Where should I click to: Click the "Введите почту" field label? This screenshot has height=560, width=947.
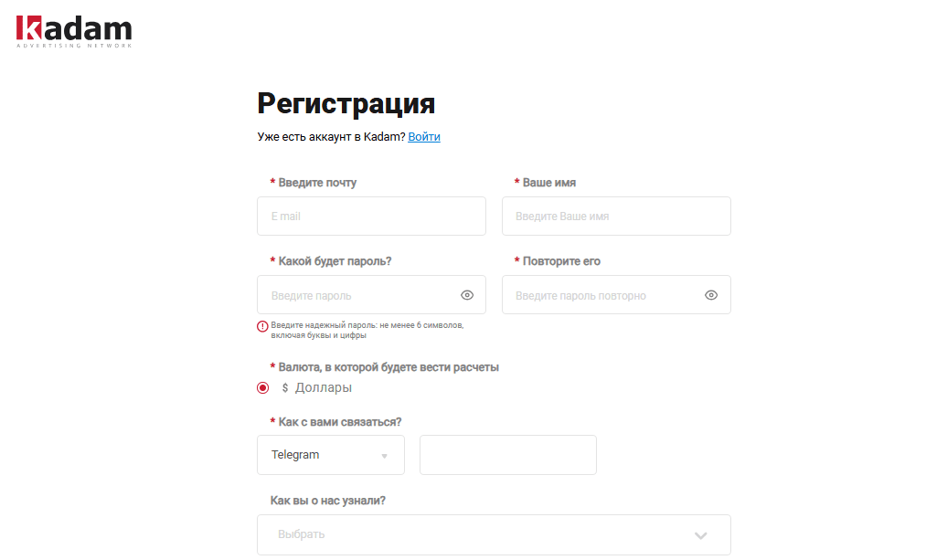click(317, 183)
